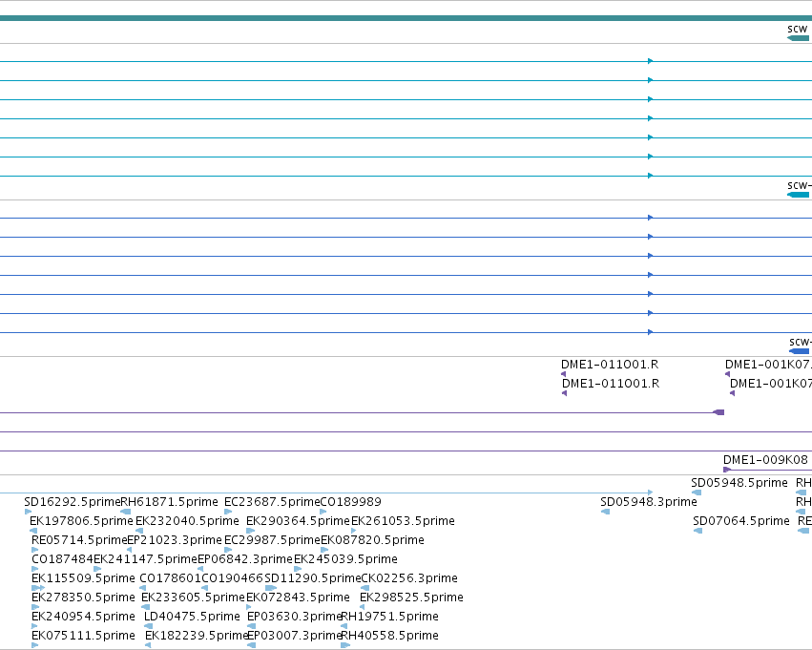The image size is (812, 650).
Task: Select the DME1-009K08 feature label
Action: coord(765,460)
